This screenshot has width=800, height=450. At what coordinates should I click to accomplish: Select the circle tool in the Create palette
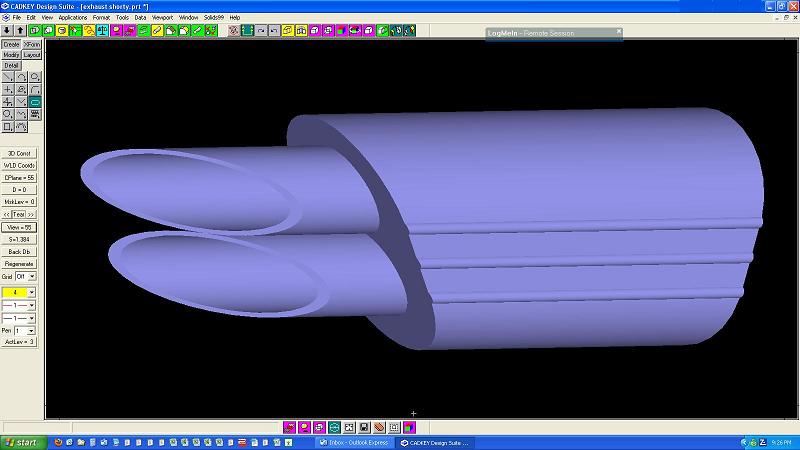[8, 114]
